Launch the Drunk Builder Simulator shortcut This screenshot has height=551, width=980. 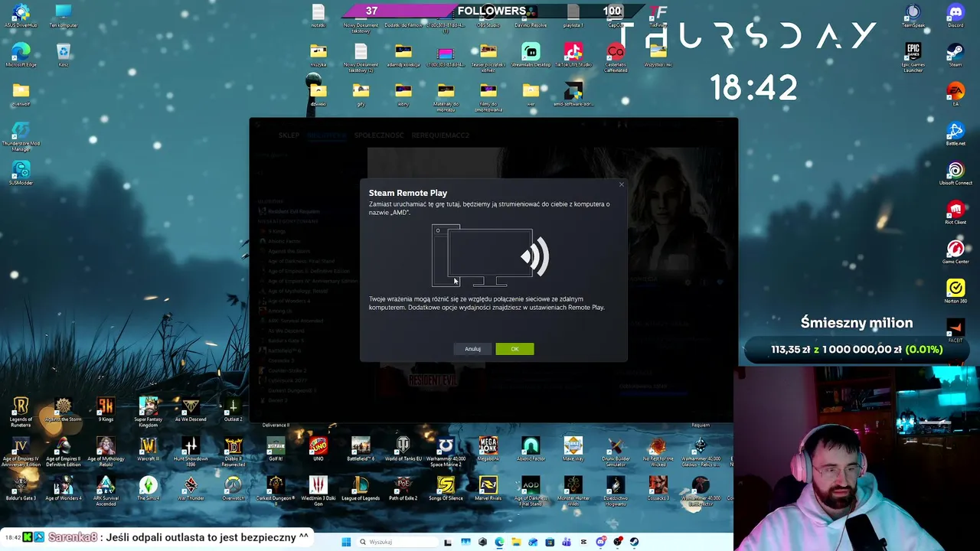[x=616, y=451]
